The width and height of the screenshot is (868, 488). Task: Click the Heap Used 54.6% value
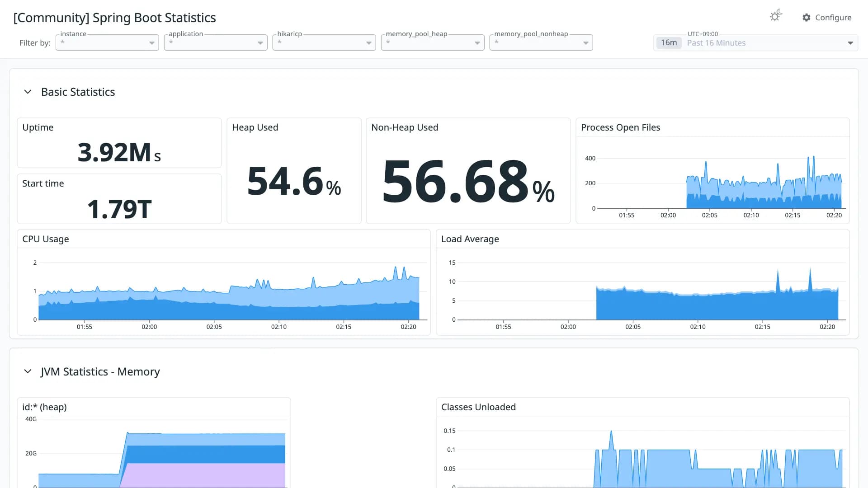pyautogui.click(x=294, y=181)
